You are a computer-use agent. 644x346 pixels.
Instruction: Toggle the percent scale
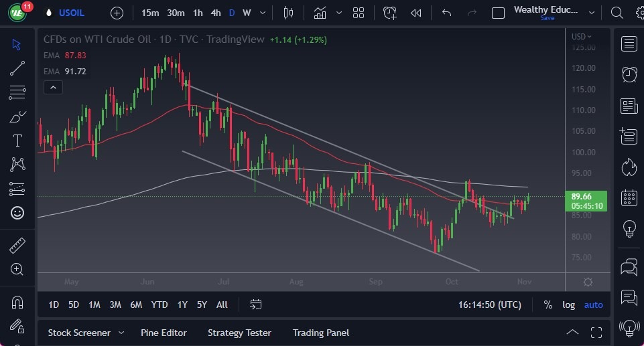[548, 305]
